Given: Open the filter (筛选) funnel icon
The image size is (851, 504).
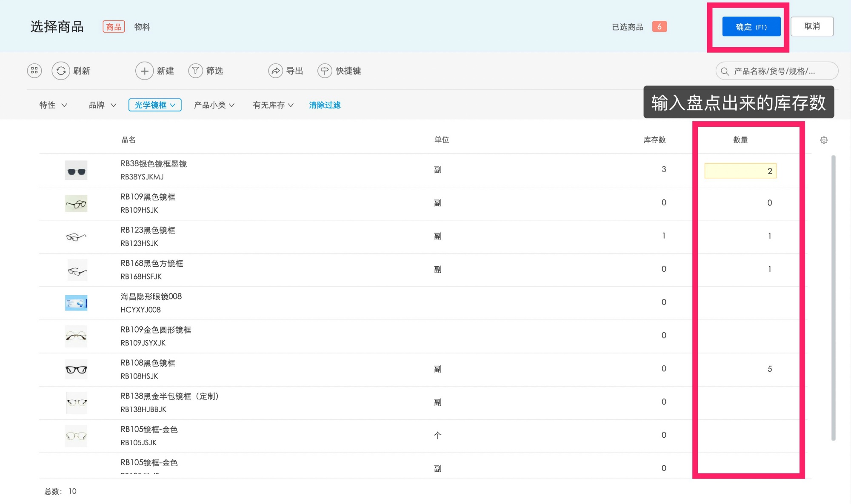Looking at the screenshot, I should [195, 71].
